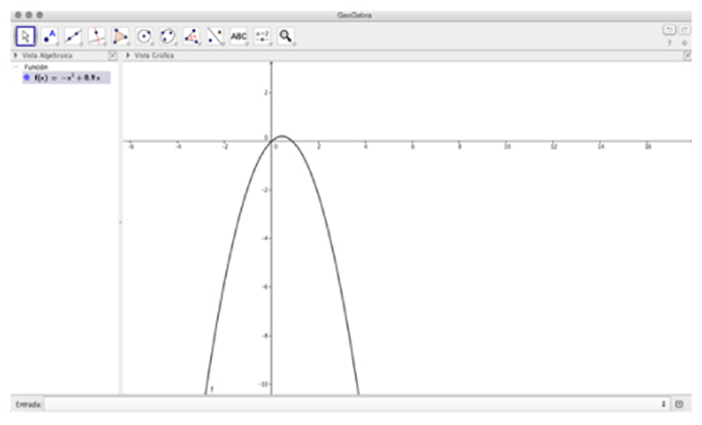Select the Line through two points tool

pyautogui.click(x=73, y=36)
